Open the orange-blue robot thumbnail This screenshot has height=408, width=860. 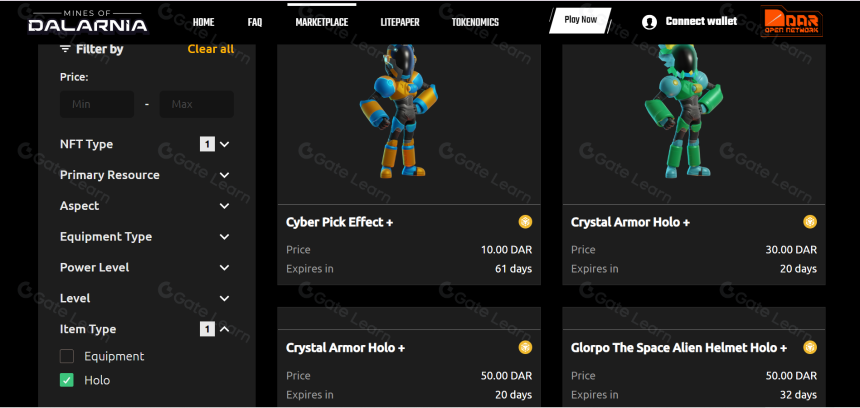pyautogui.click(x=399, y=112)
